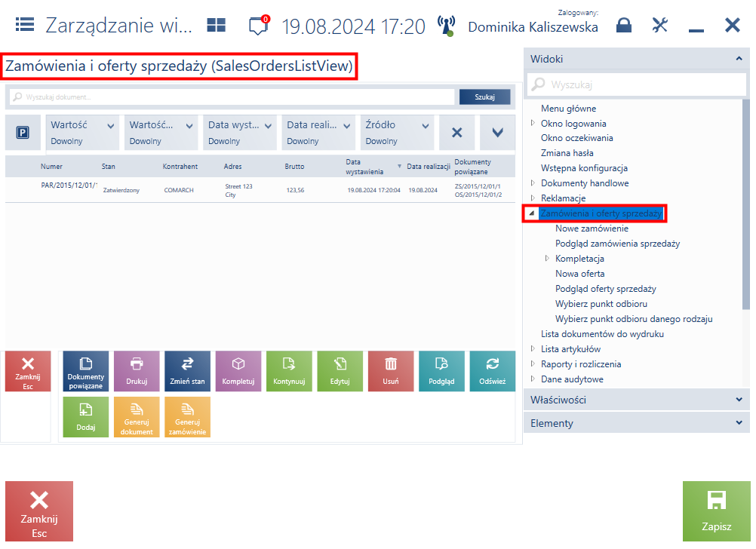Select Menu główne in views tree
The image size is (756, 549).
tap(568, 109)
